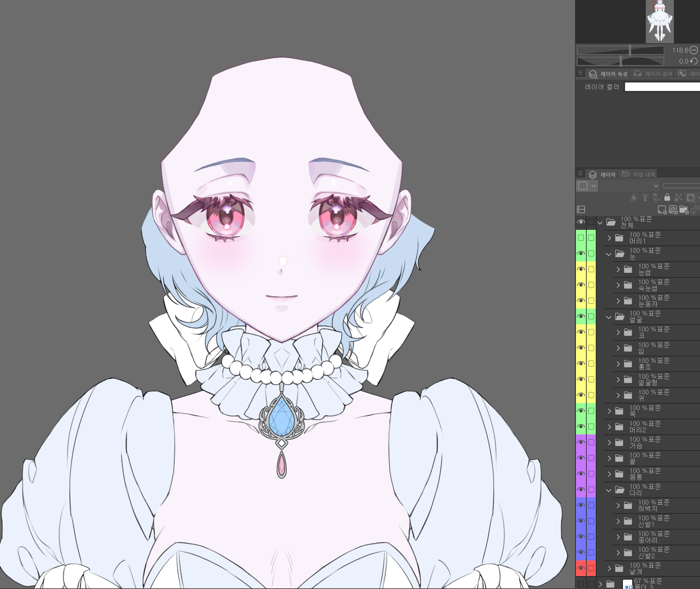The image size is (700, 589).
Task: Show the 머리1 folder layer
Action: tap(581, 238)
